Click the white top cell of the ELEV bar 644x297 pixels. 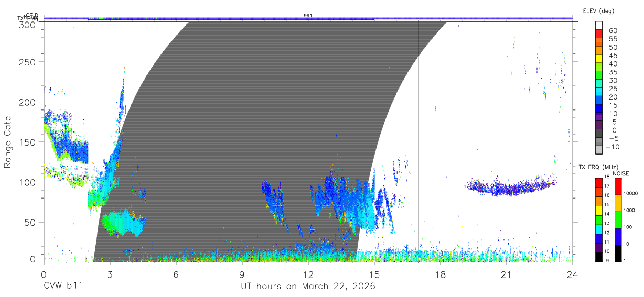point(599,26)
